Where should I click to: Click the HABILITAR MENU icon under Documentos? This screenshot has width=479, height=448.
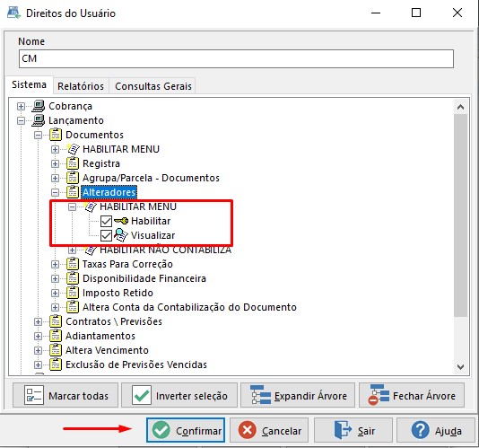pos(74,149)
